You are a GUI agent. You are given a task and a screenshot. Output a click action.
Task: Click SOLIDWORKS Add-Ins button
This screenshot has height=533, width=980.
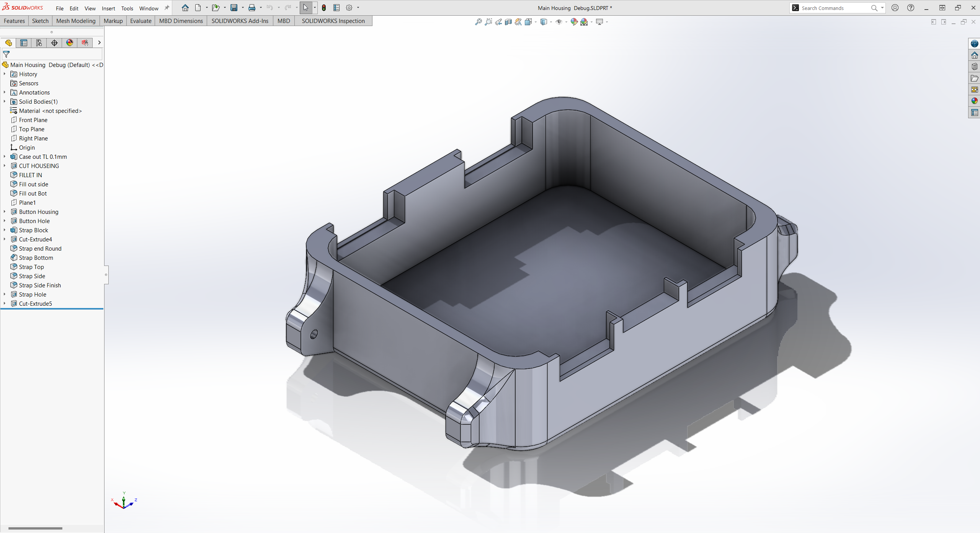240,20
